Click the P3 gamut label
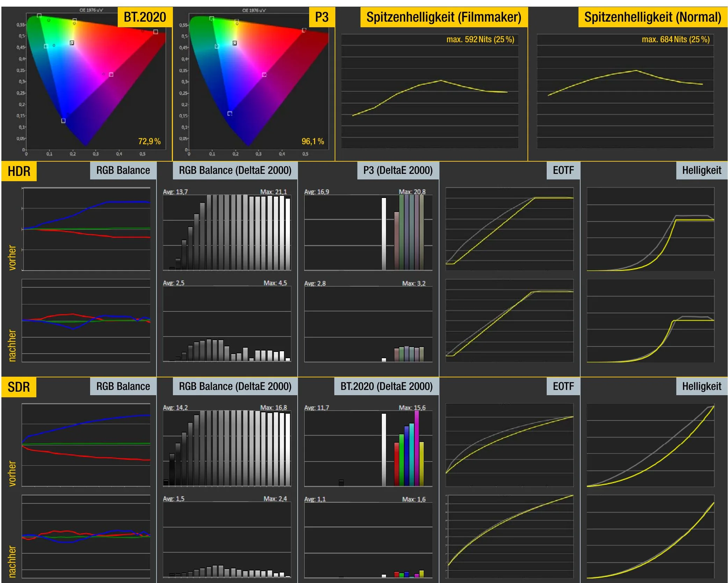728x583 pixels. pyautogui.click(x=321, y=17)
